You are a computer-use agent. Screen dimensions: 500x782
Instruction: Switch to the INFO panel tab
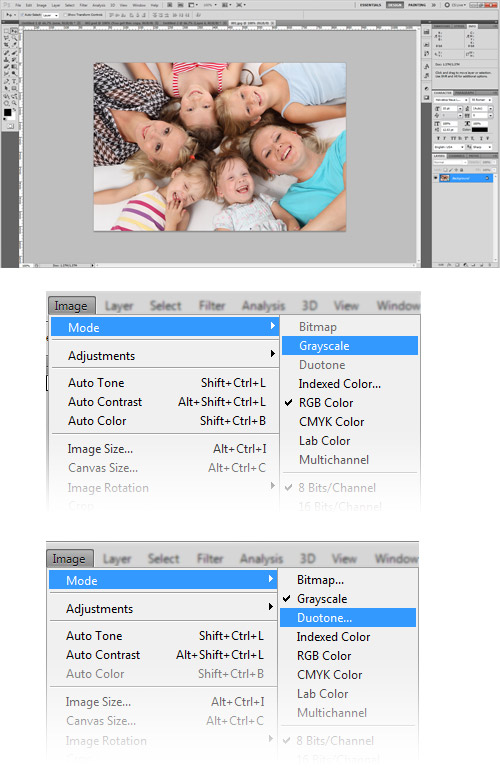tap(472, 26)
